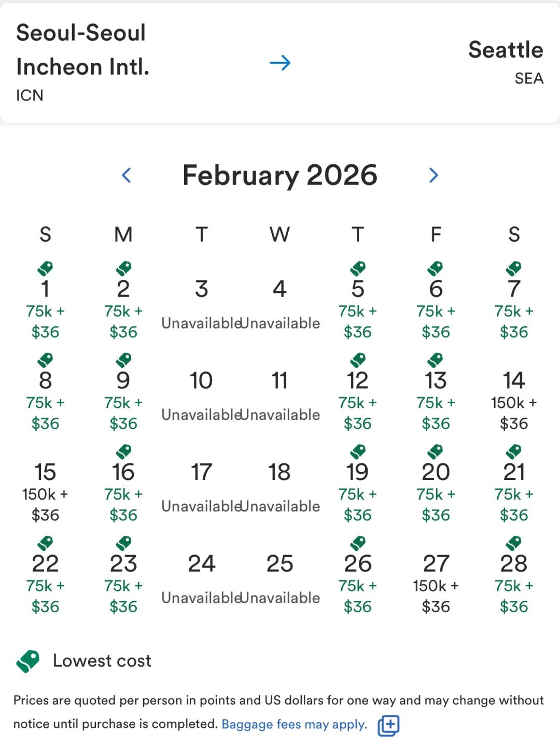560x749 pixels.
Task: Go to the previous month
Action: tap(127, 175)
